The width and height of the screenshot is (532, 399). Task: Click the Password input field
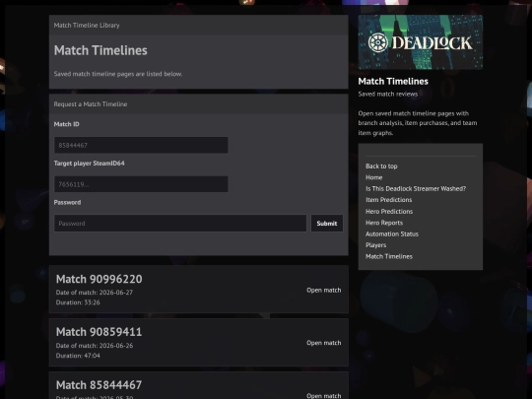coord(180,224)
